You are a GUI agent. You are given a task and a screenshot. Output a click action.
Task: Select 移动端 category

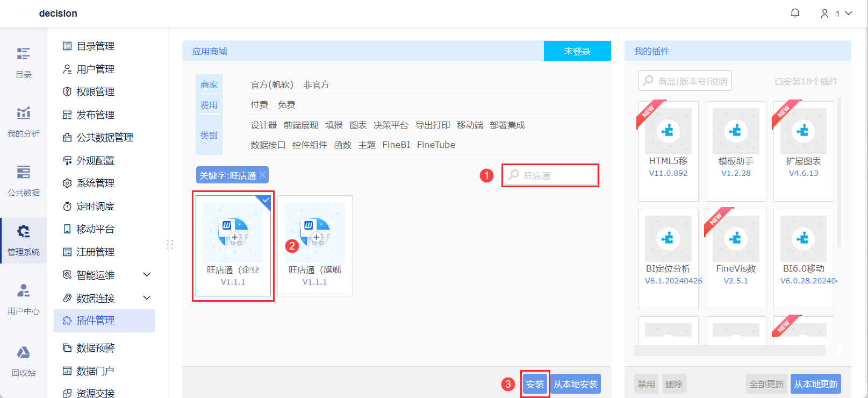(470, 125)
